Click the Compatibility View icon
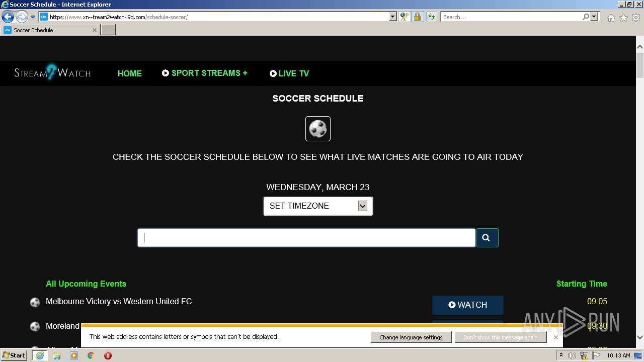 pos(404,17)
